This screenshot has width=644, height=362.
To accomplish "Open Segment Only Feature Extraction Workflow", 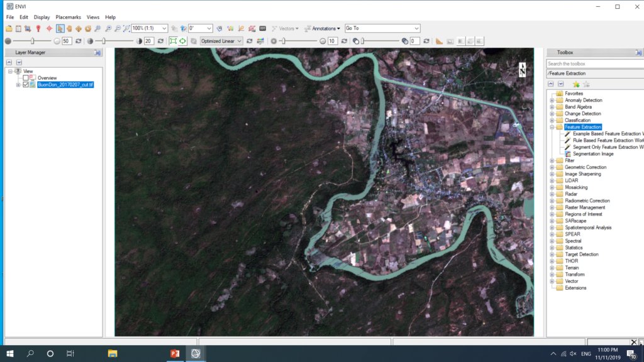I will coord(607,147).
